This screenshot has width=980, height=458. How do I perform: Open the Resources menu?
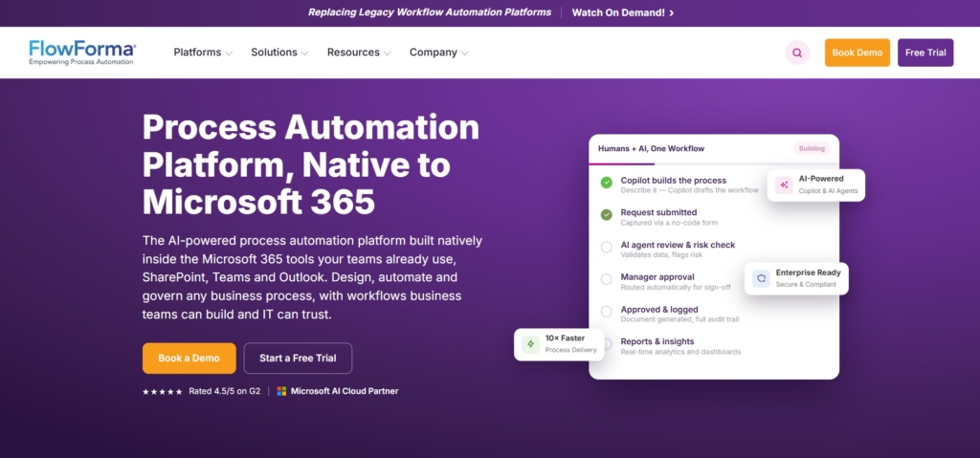point(359,53)
